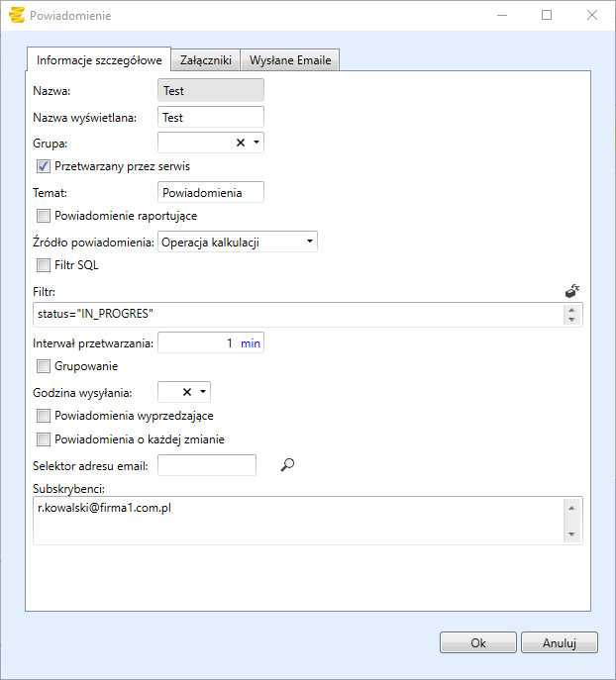
Task: Click the Powiadomienie app icon in title bar
Action: 16,16
